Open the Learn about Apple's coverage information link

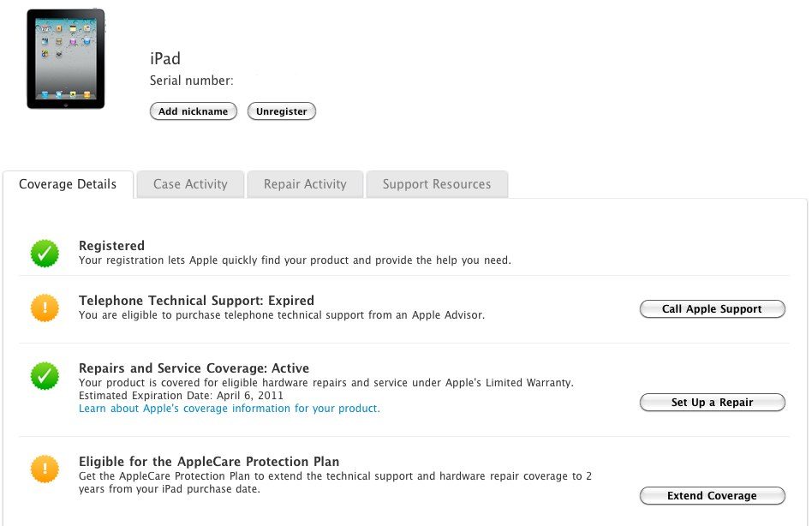[230, 409]
